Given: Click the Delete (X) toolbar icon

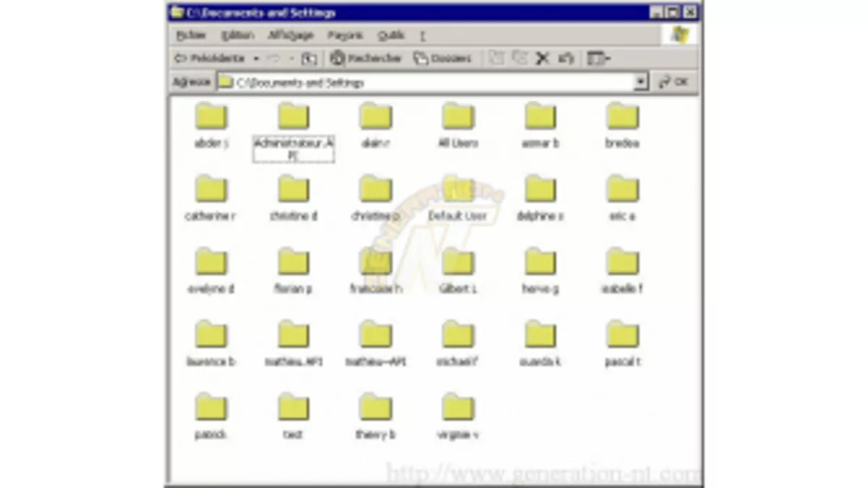Looking at the screenshot, I should pyautogui.click(x=542, y=59).
